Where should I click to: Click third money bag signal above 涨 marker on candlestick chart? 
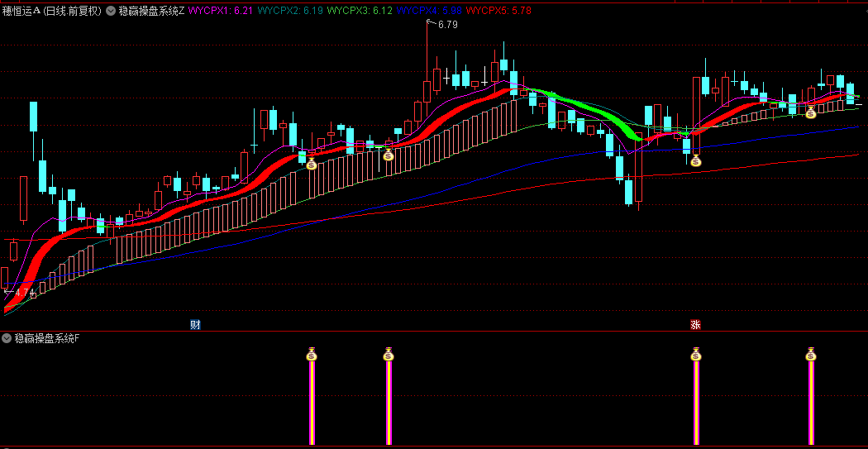point(696,161)
